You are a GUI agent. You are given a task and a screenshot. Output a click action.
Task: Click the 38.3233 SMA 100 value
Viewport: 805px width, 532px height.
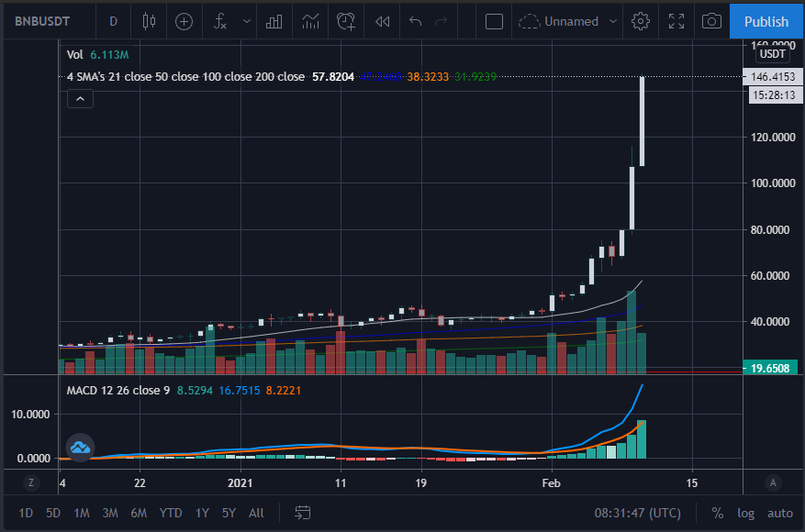[428, 77]
